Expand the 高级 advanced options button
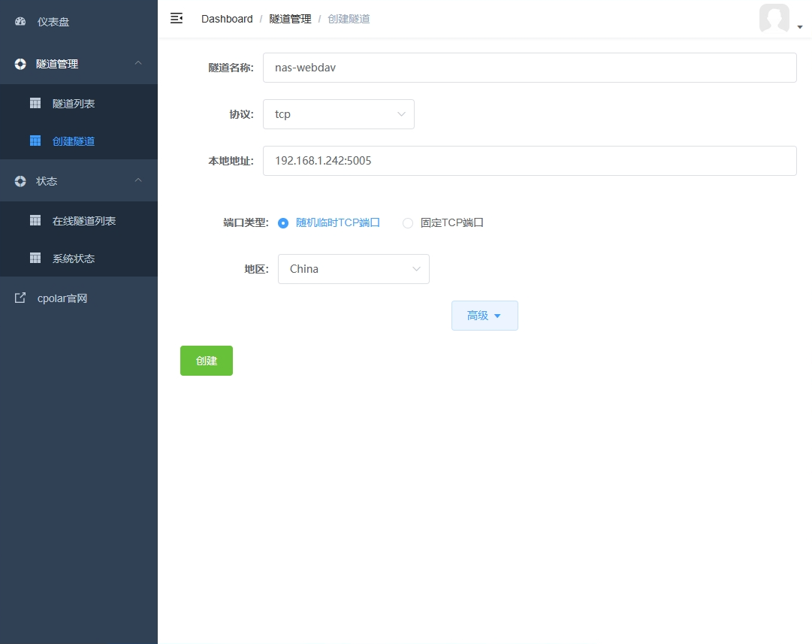812x644 pixels. 484,316
